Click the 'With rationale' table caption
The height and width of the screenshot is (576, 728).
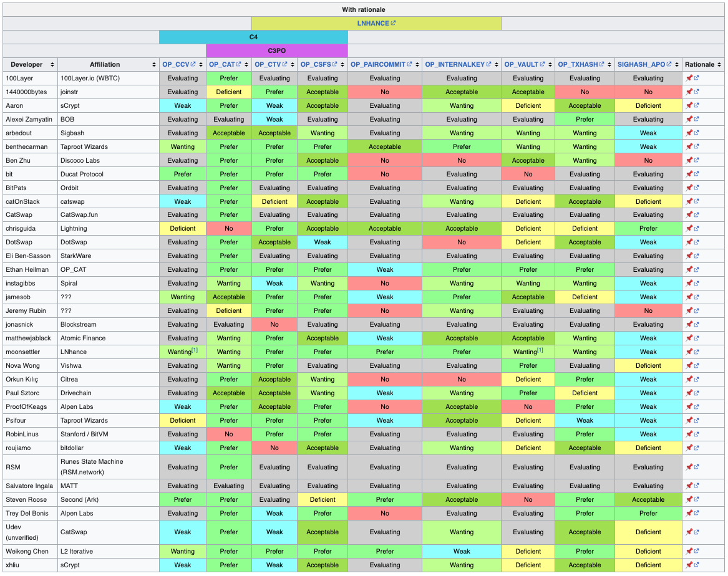click(364, 10)
